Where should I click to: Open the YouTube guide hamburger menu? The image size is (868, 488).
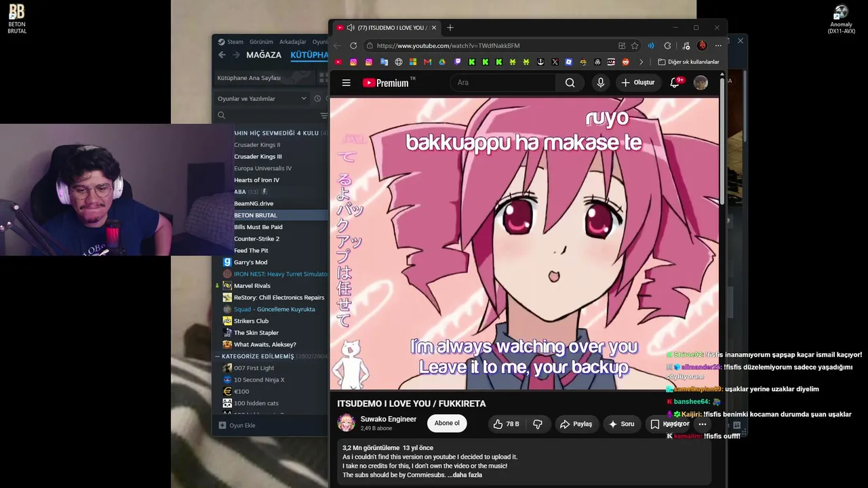(x=347, y=83)
